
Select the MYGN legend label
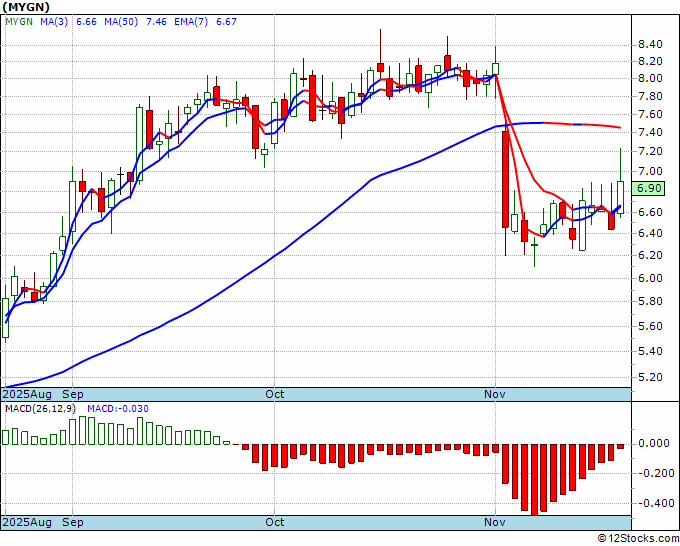(19, 21)
